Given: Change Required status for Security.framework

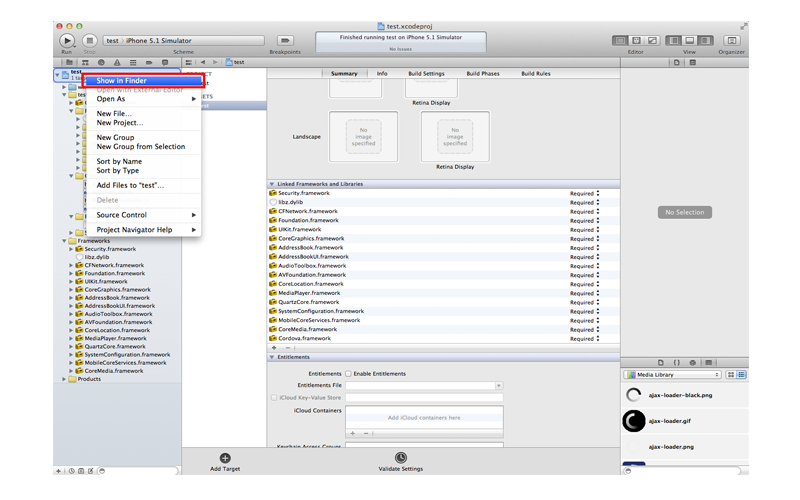Looking at the screenshot, I should (x=584, y=193).
